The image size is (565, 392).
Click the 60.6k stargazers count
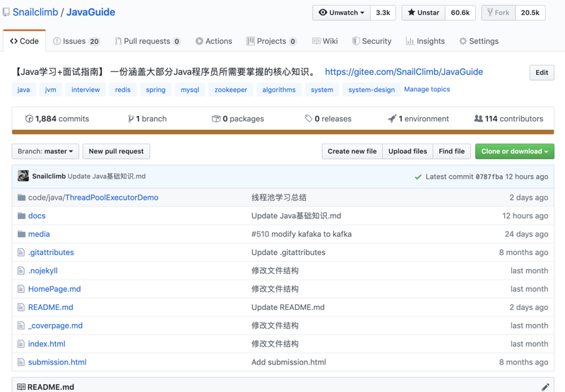click(x=460, y=13)
